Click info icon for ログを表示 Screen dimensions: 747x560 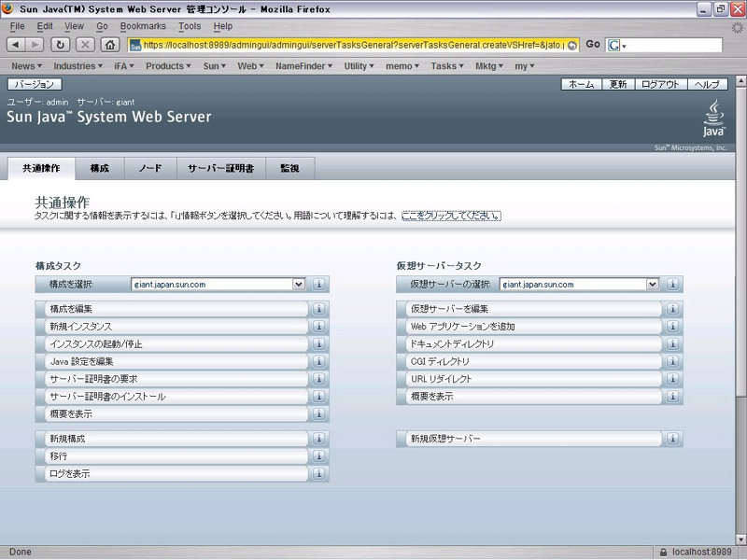[318, 474]
